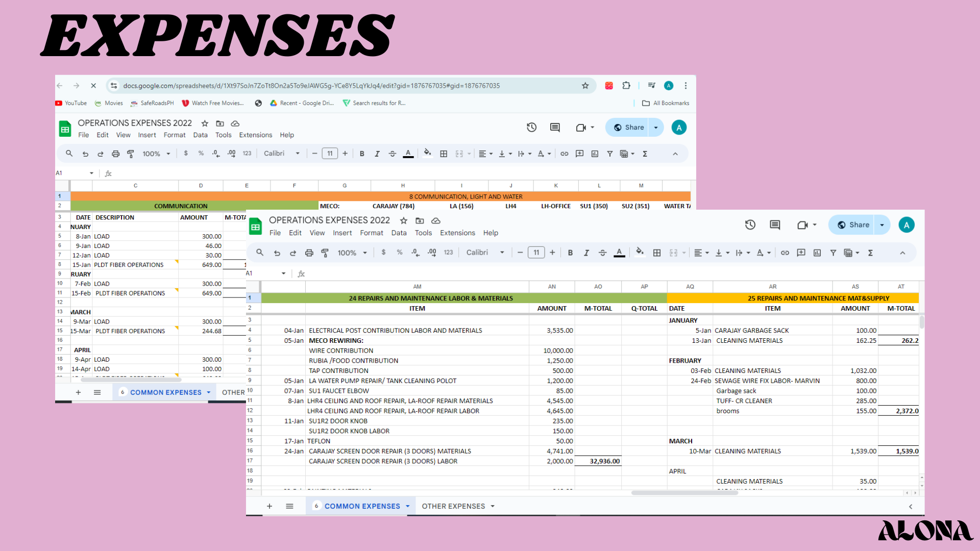Toggle italic in front window toolbar
This screenshot has height=551, width=980.
pos(586,253)
